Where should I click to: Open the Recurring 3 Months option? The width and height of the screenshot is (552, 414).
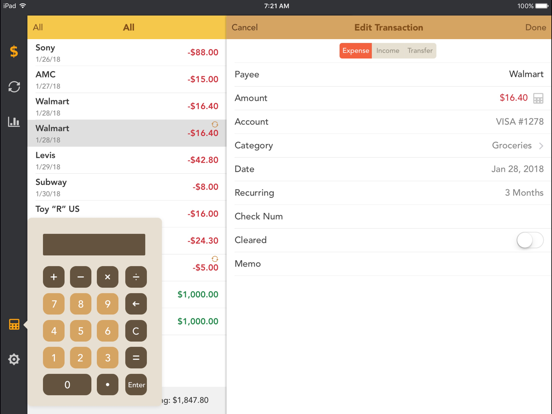coord(389,193)
